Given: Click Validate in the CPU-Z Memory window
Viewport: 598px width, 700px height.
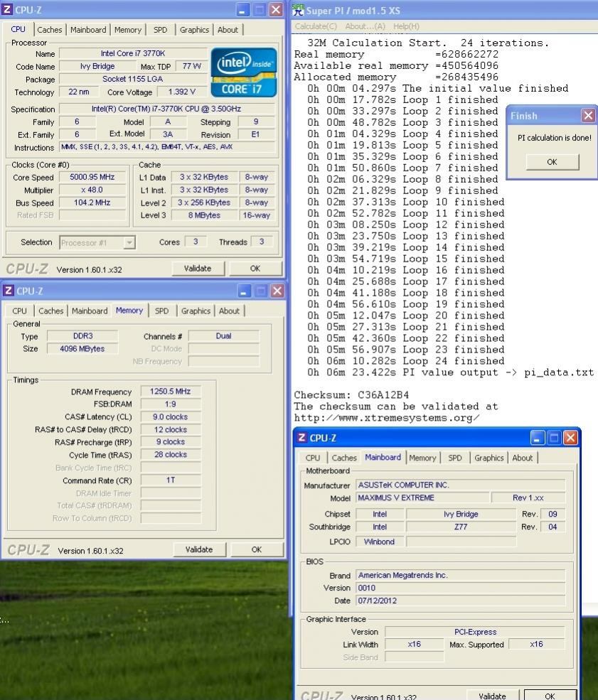Looking at the screenshot, I should click(x=199, y=549).
